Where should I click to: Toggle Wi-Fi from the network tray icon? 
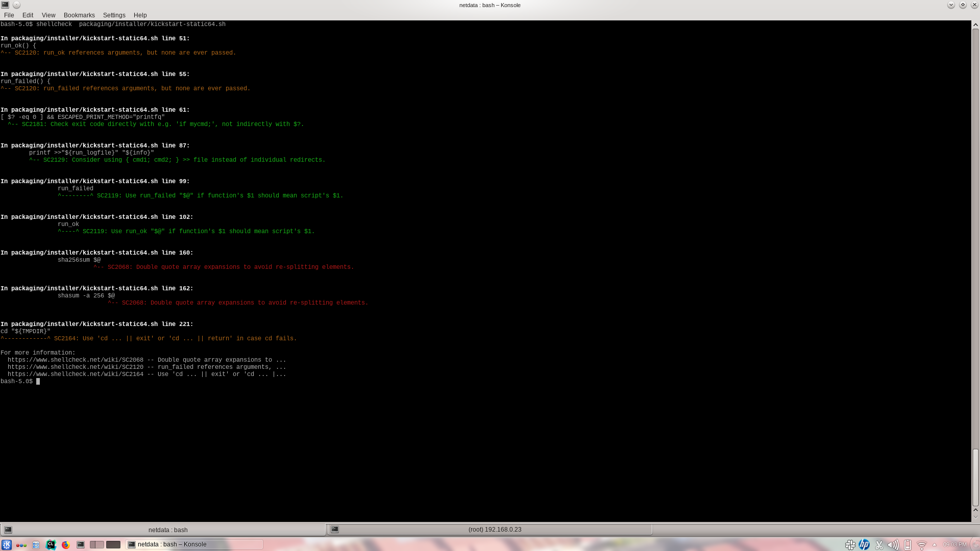[922, 544]
